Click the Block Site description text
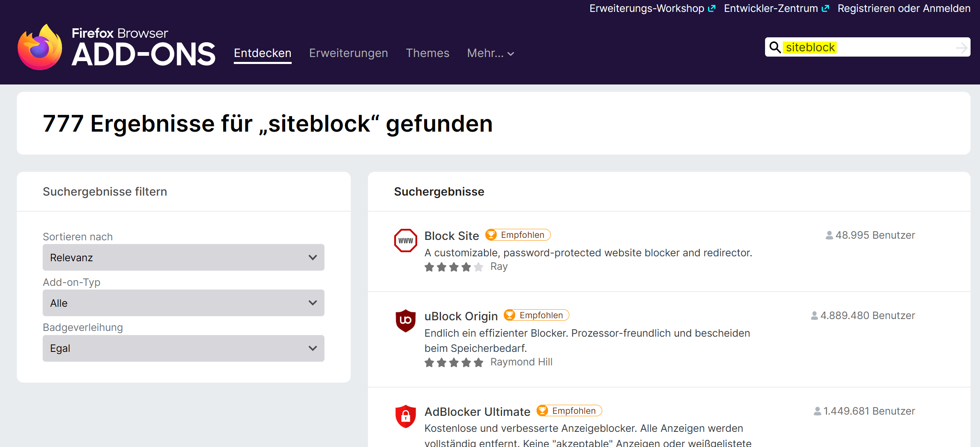This screenshot has width=980, height=447. [588, 253]
